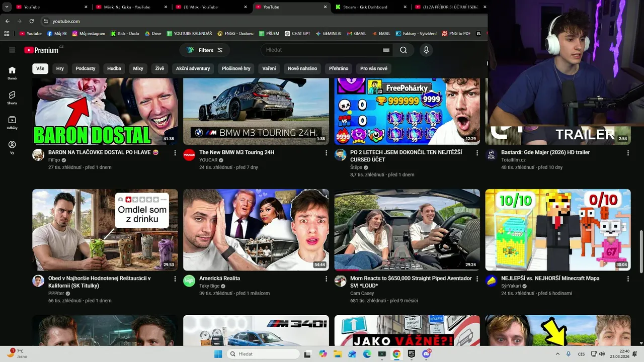Open the Minecraft 10/10 vs 0/10 thumbnail
Image resolution: width=644 pixels, height=362 pixels.
[558, 230]
